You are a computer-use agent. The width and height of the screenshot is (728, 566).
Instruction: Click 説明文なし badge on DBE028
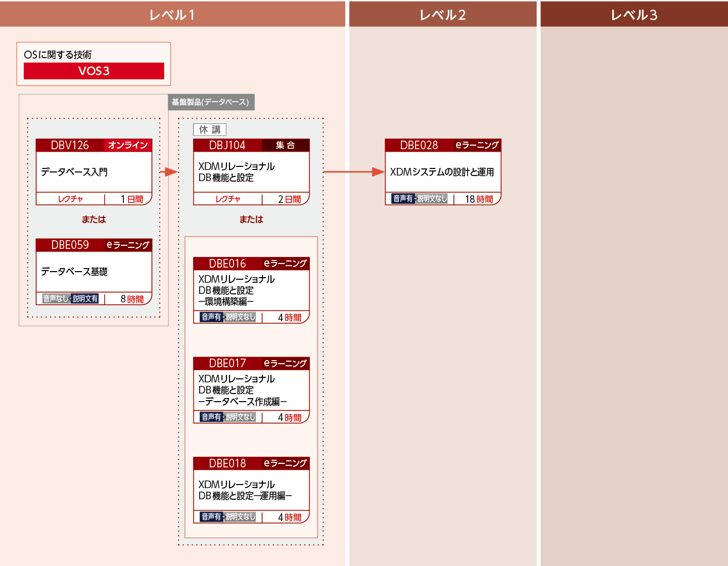[x=432, y=199]
